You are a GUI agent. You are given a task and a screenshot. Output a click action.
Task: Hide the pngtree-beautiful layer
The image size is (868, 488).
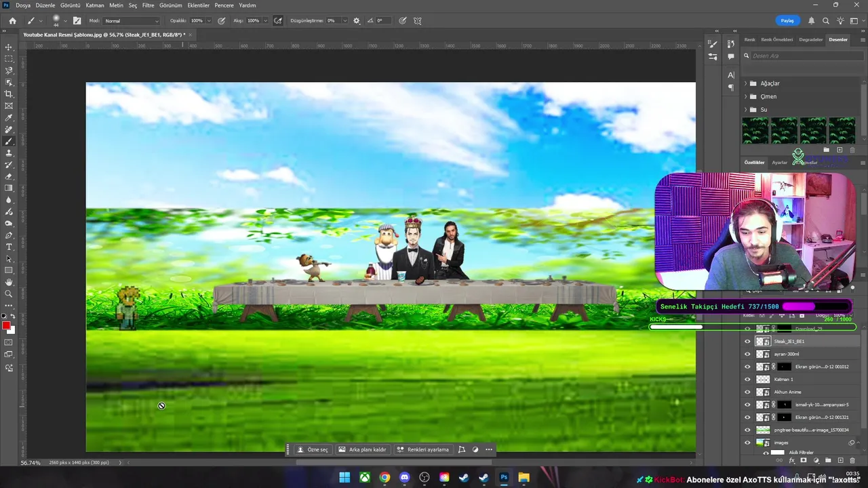click(748, 430)
